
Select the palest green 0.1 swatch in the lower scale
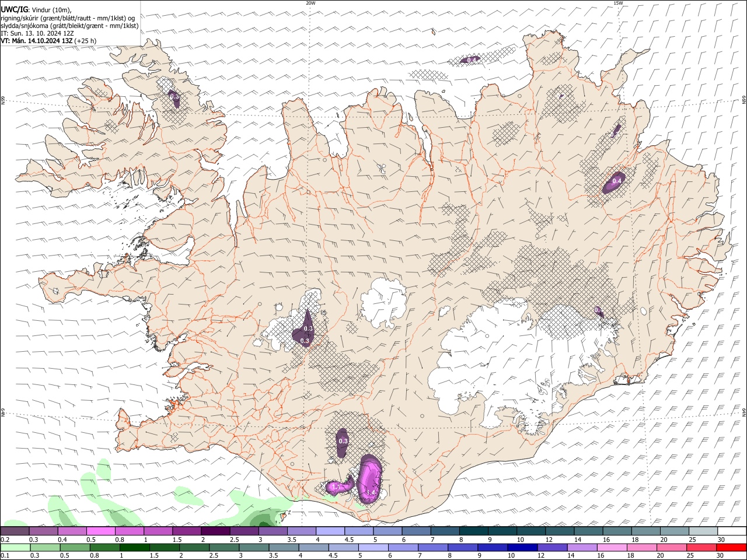(16, 548)
